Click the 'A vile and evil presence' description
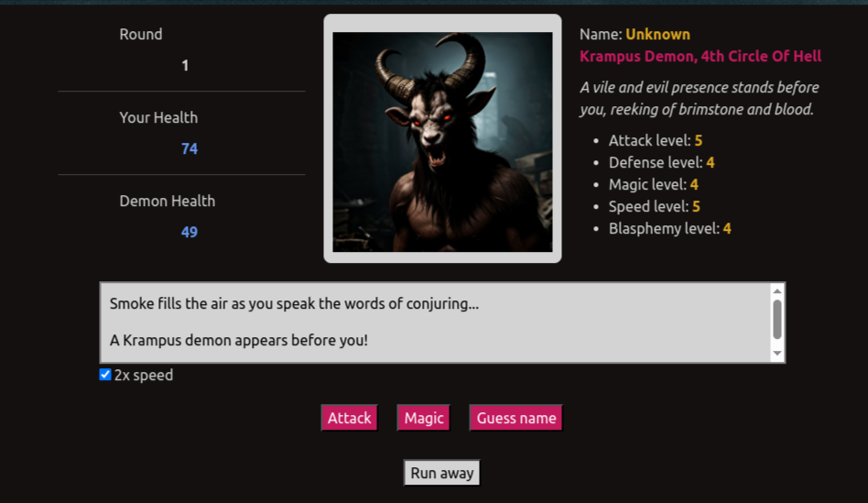 coord(700,98)
